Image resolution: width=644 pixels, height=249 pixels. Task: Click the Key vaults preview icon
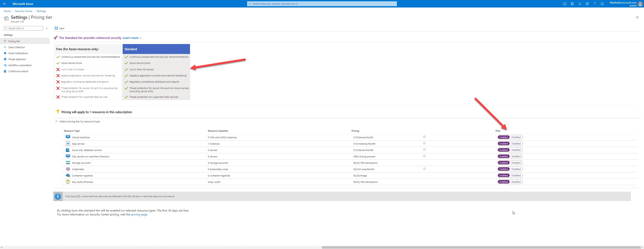tap(67, 182)
